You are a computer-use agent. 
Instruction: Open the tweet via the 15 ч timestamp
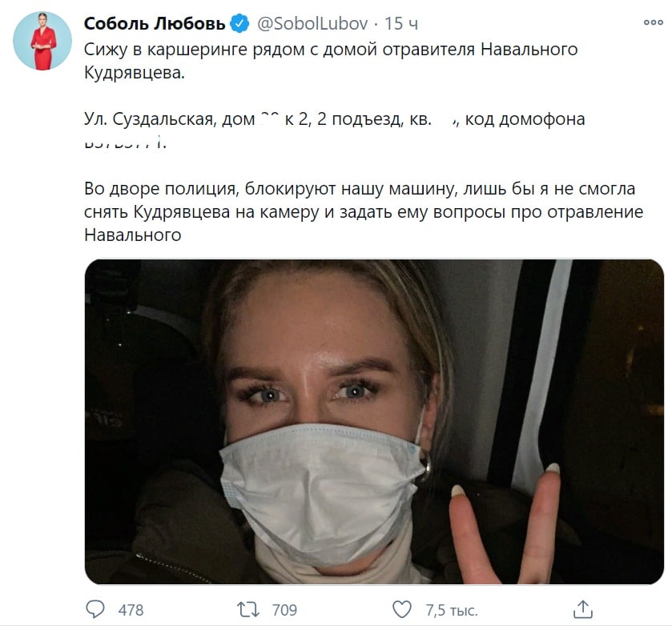pyautogui.click(x=400, y=23)
